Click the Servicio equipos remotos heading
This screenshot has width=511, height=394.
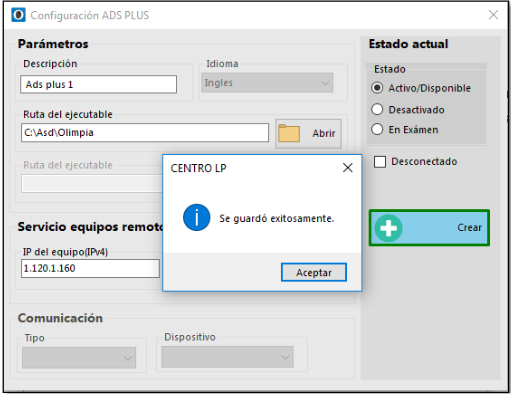[90, 227]
